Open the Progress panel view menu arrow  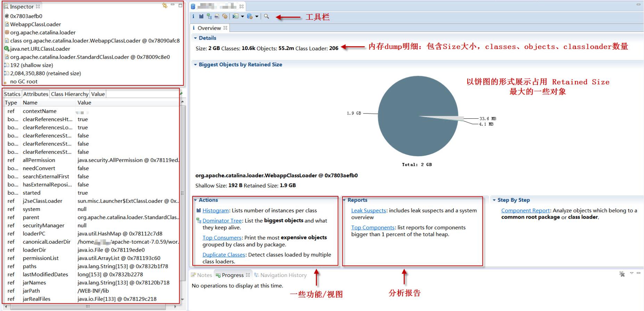point(632,273)
